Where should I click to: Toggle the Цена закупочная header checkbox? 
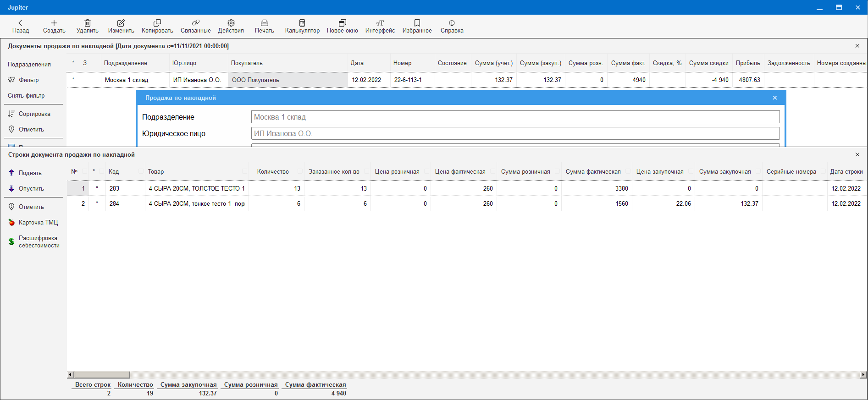coord(691,171)
